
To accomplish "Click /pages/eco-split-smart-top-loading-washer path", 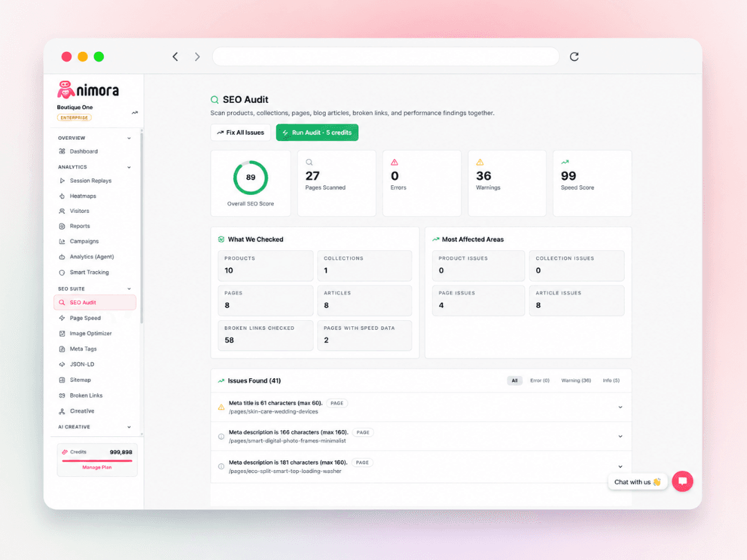I will (285, 472).
